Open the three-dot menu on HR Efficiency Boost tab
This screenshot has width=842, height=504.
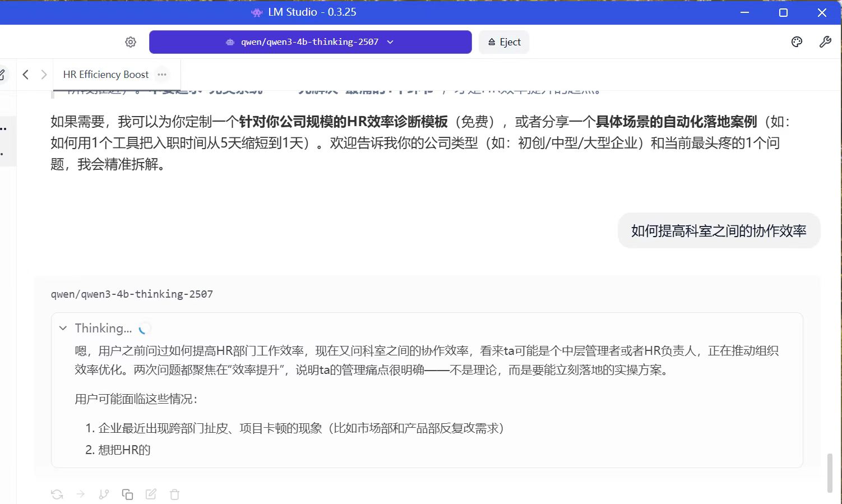(162, 75)
